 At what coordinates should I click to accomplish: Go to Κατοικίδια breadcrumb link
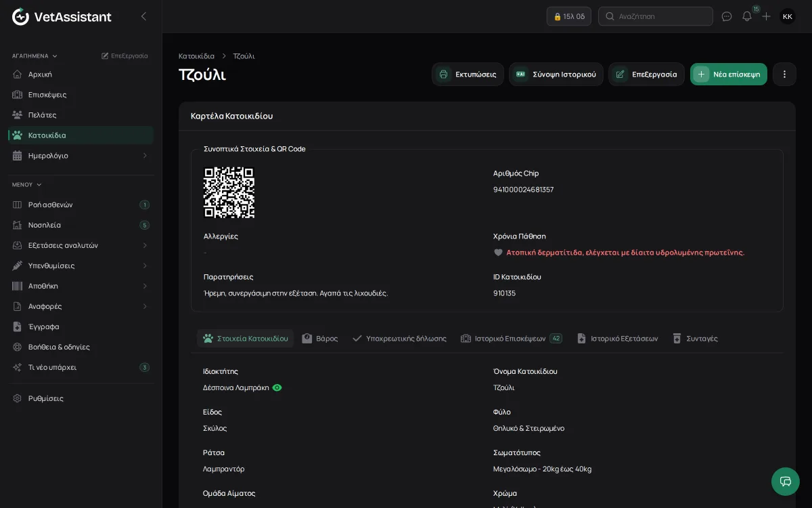(x=196, y=56)
